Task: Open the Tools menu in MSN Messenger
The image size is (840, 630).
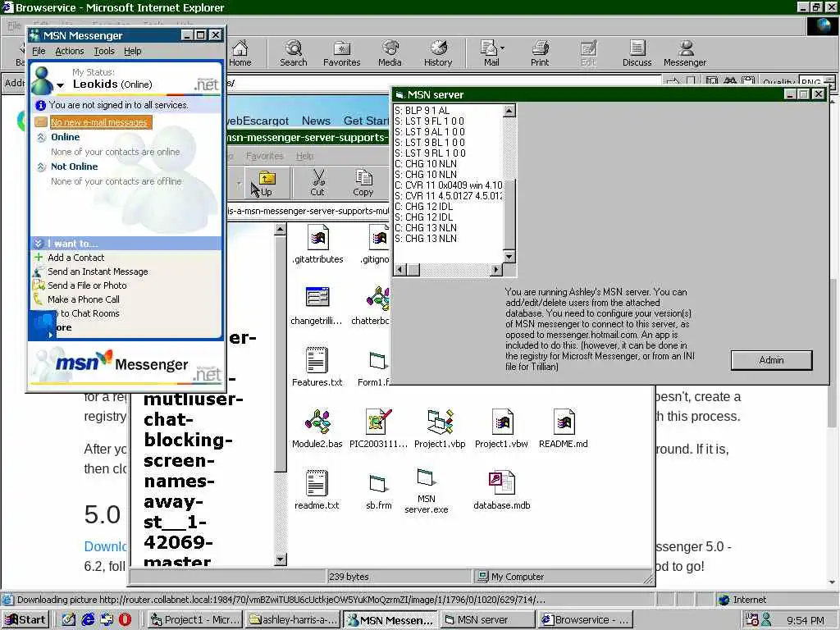Action: (x=104, y=51)
